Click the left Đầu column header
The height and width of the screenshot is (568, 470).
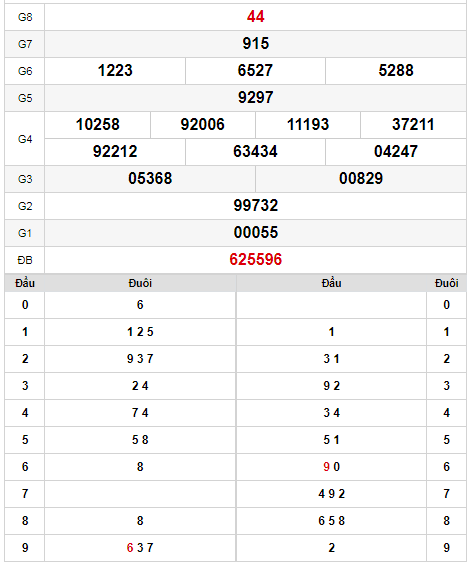point(25,283)
